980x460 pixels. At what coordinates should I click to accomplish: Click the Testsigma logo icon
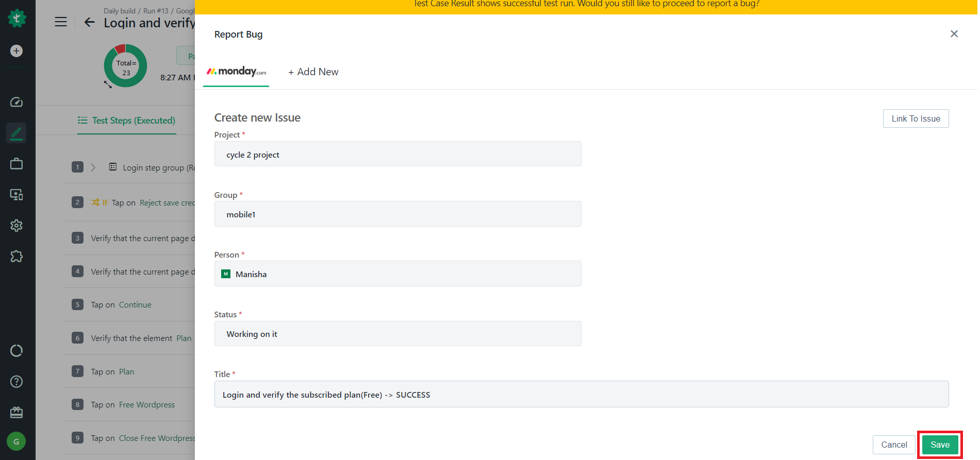point(16,19)
